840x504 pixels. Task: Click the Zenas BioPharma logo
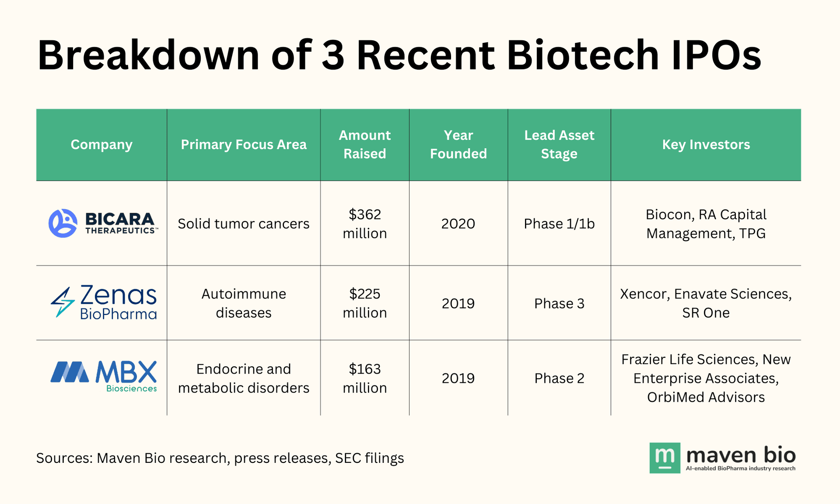tap(104, 302)
